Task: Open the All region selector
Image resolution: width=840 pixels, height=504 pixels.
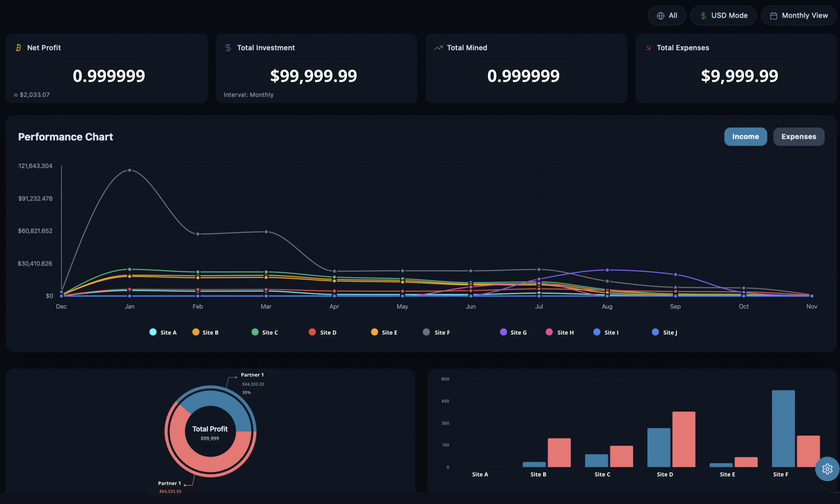Action: [x=666, y=15]
